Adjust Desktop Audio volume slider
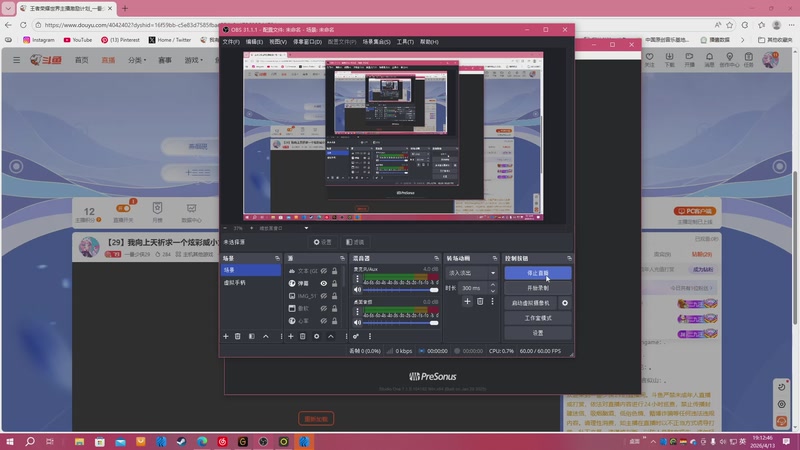The height and width of the screenshot is (450, 800). (400, 322)
